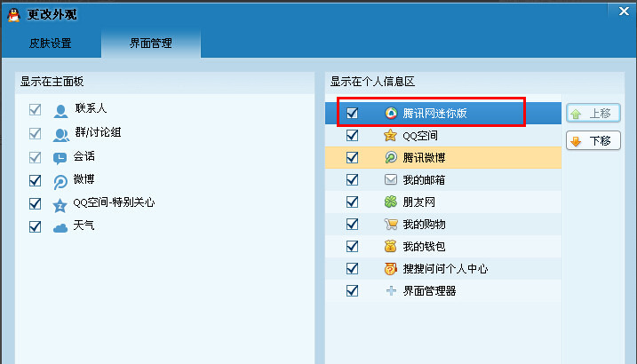Click the 搜搜问问个人中心 icon
The width and height of the screenshot is (637, 364).
(x=390, y=269)
